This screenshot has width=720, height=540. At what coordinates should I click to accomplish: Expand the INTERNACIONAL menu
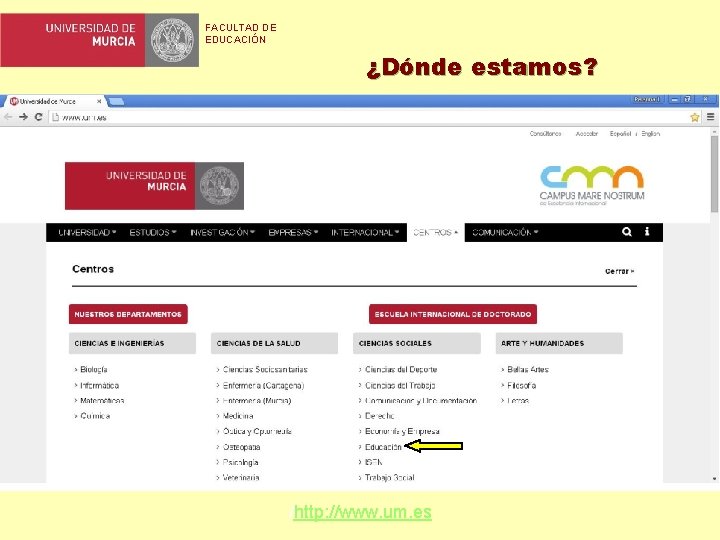pos(366,232)
